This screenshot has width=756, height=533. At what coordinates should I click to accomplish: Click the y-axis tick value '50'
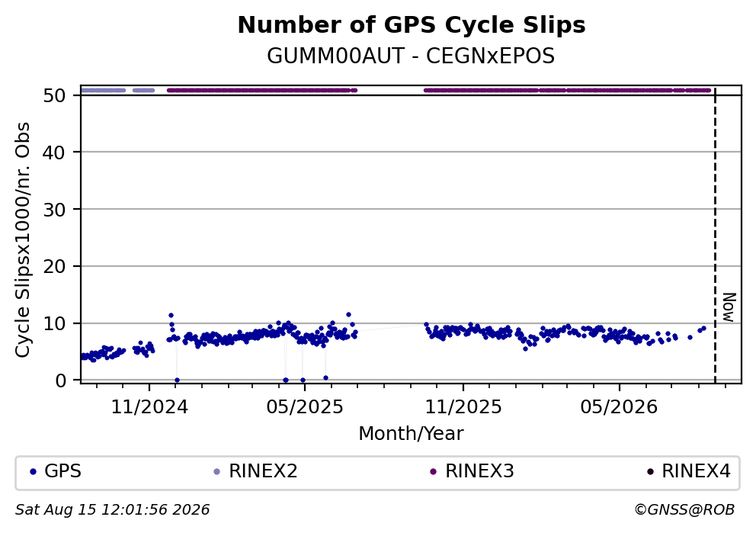54,95
